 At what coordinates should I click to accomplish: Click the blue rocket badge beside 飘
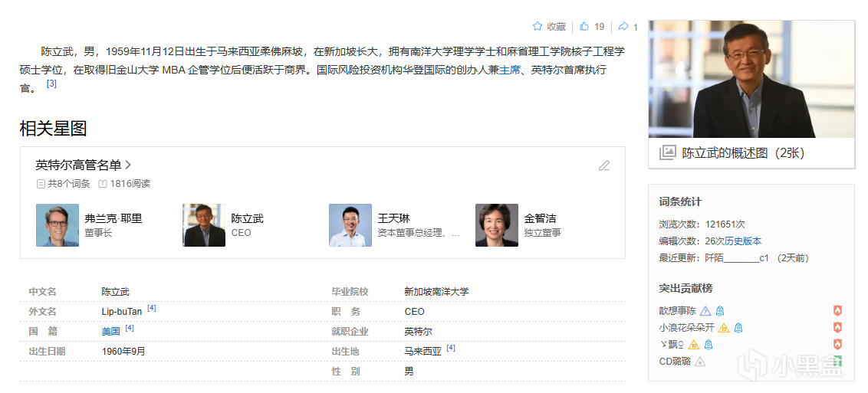(708, 345)
